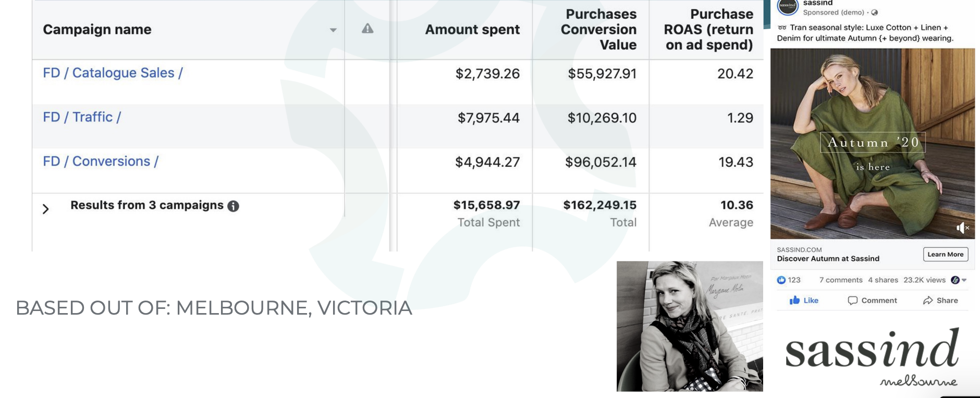Click the sassind profile avatar

click(x=788, y=7)
